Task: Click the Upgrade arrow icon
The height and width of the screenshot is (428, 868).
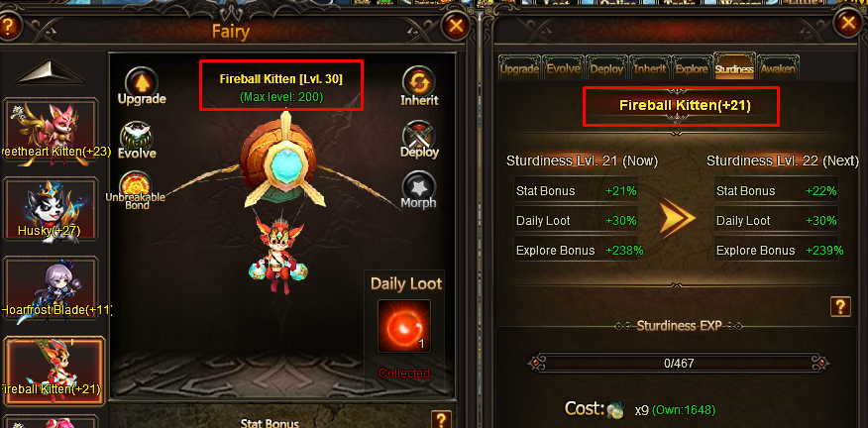Action: pyautogui.click(x=142, y=83)
